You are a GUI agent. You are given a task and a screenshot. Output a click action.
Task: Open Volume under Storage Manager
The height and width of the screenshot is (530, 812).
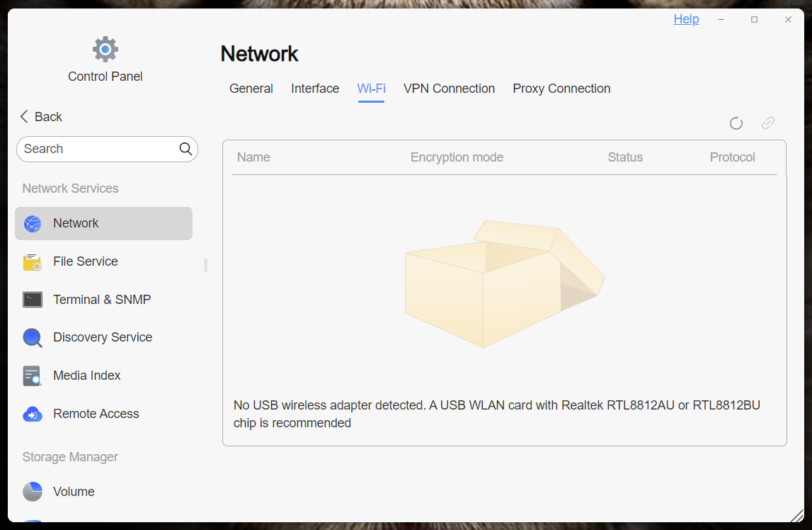pos(103,492)
